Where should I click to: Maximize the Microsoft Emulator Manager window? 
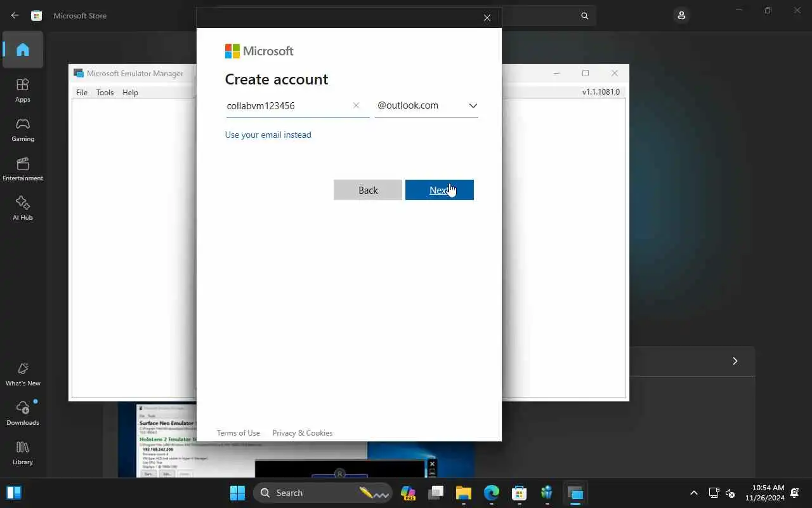(x=586, y=73)
